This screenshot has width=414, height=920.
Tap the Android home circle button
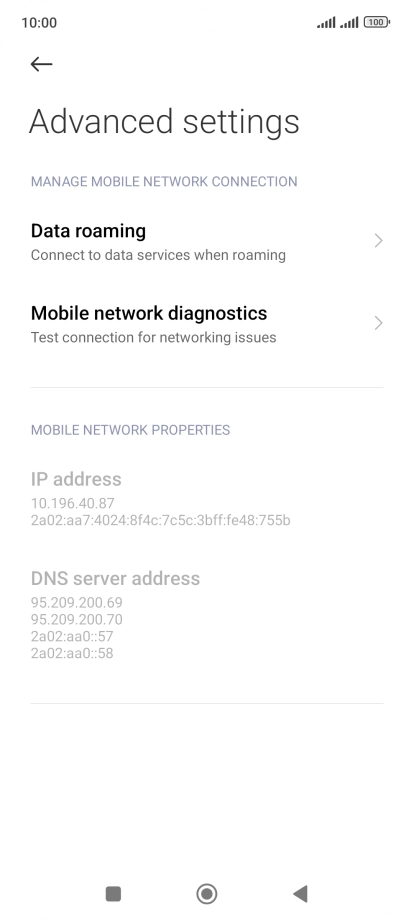pyautogui.click(x=206, y=894)
